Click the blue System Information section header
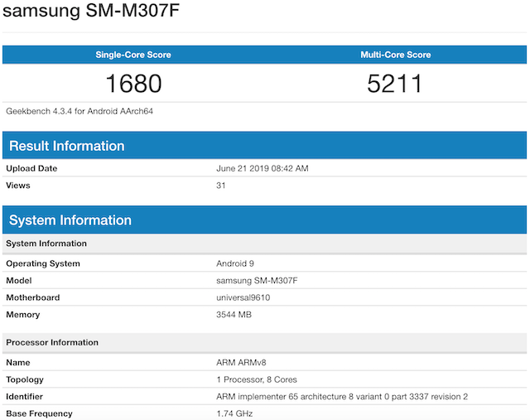The height and width of the screenshot is (420, 530). tap(70, 220)
